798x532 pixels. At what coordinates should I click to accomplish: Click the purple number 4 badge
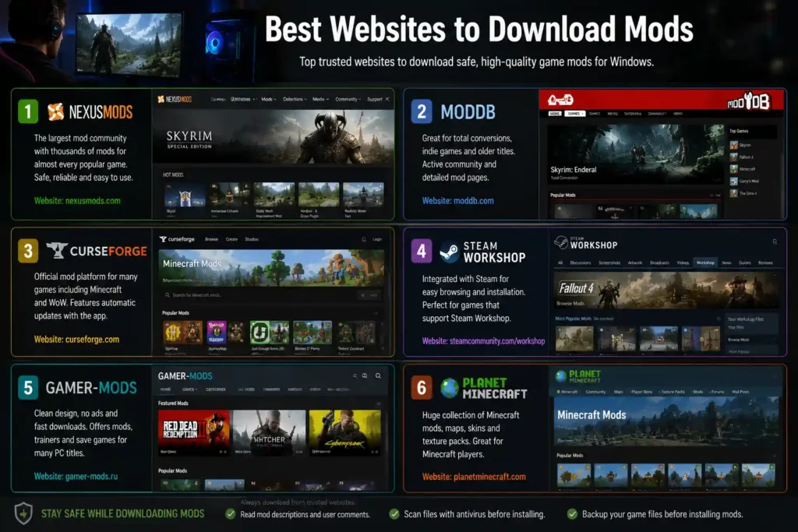(422, 251)
